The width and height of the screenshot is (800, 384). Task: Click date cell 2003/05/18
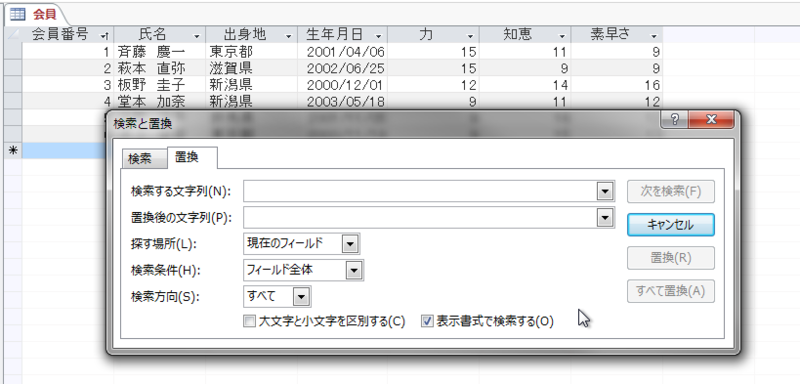coord(342,101)
